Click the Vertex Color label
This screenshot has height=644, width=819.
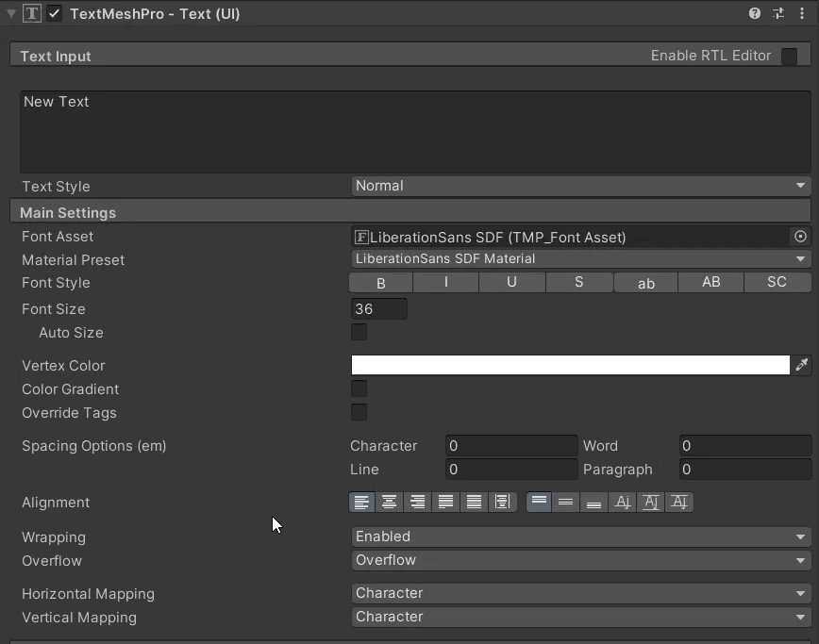pos(63,365)
